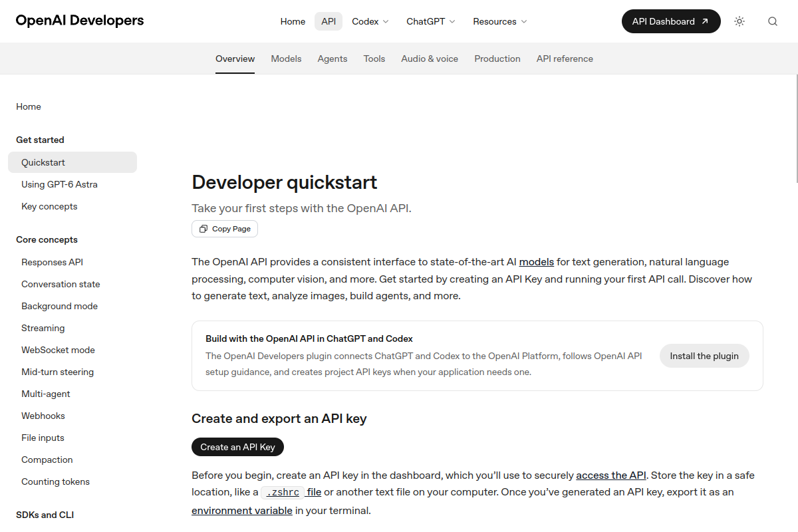Go to Home in top navigation
Viewport: 798px width, 532px height.
pyautogui.click(x=293, y=21)
